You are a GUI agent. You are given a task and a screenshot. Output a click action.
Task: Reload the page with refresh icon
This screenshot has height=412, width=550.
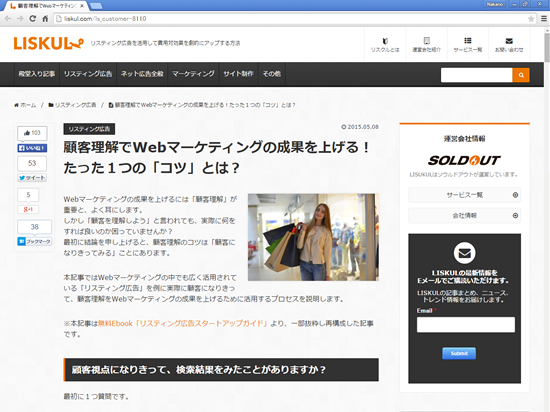click(33, 19)
